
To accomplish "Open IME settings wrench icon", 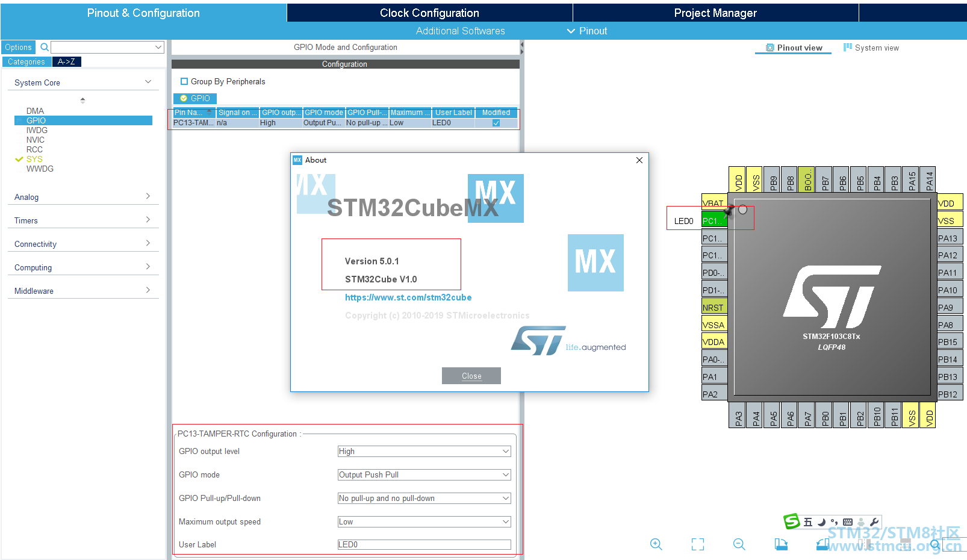I will [x=874, y=522].
